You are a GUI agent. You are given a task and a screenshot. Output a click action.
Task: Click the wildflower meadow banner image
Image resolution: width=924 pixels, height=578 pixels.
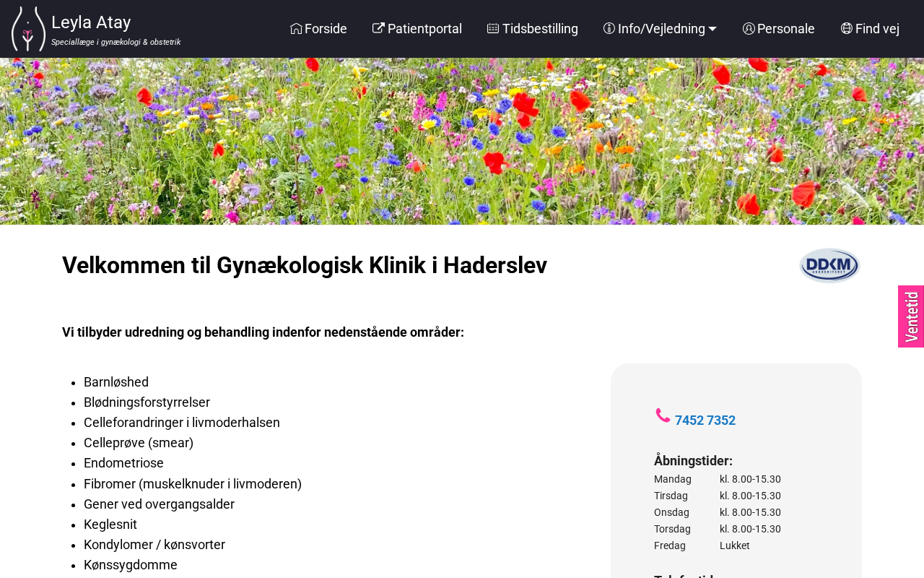pyautogui.click(x=462, y=141)
